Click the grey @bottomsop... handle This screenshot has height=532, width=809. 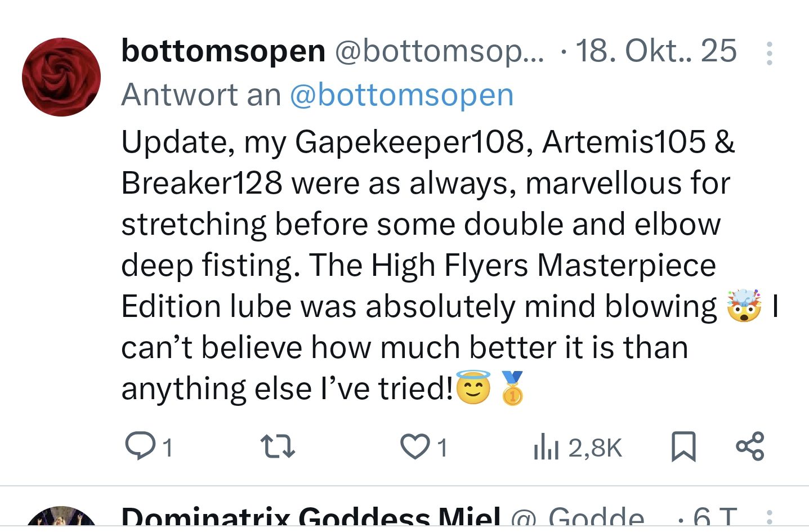[x=440, y=51]
